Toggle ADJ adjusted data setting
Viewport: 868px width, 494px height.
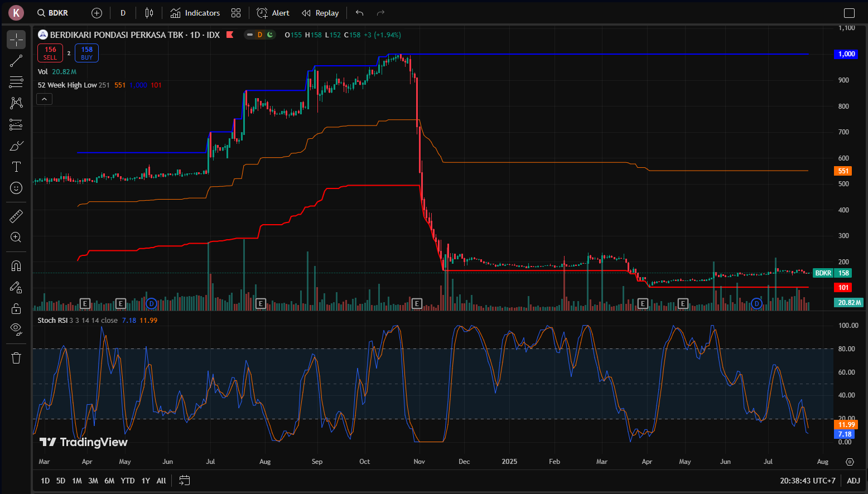[x=853, y=481]
